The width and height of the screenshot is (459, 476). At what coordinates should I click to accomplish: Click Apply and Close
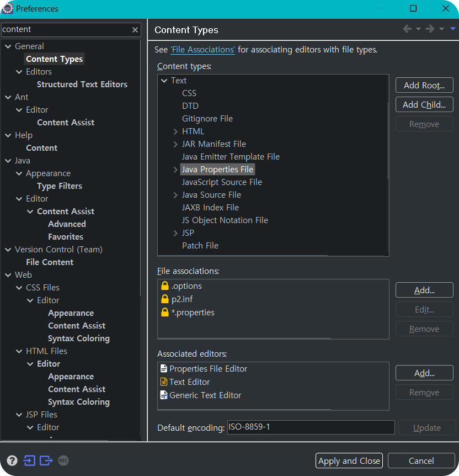pyautogui.click(x=349, y=461)
